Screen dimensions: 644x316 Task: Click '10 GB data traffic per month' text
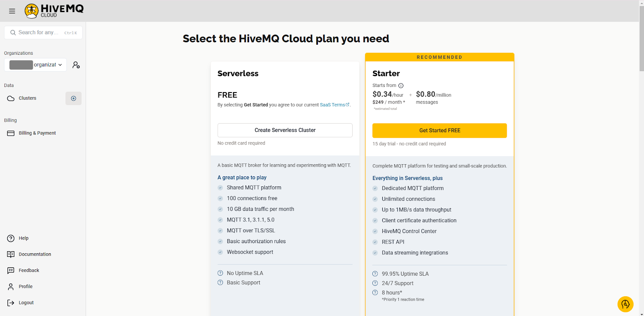pyautogui.click(x=260, y=209)
